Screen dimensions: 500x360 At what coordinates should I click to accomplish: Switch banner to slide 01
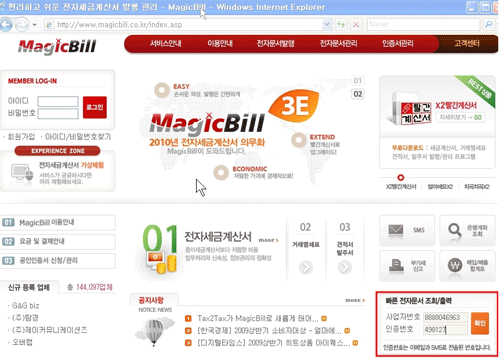358,80
